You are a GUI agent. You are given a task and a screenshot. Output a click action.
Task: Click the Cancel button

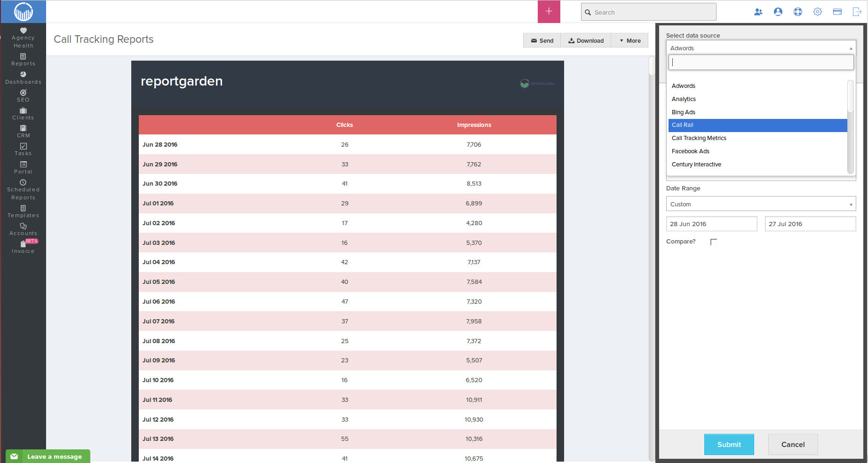(793, 444)
